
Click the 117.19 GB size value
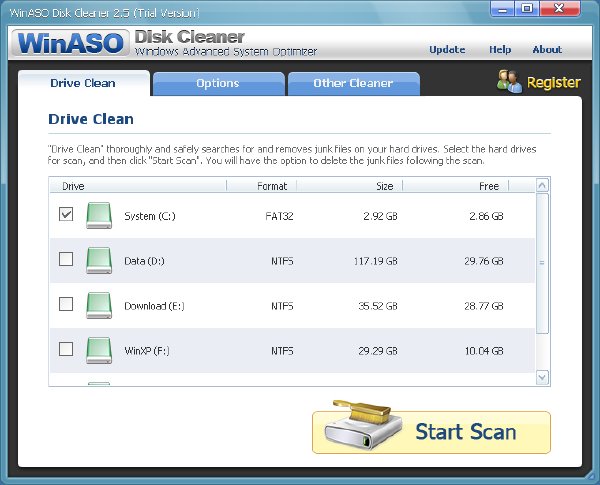[375, 261]
